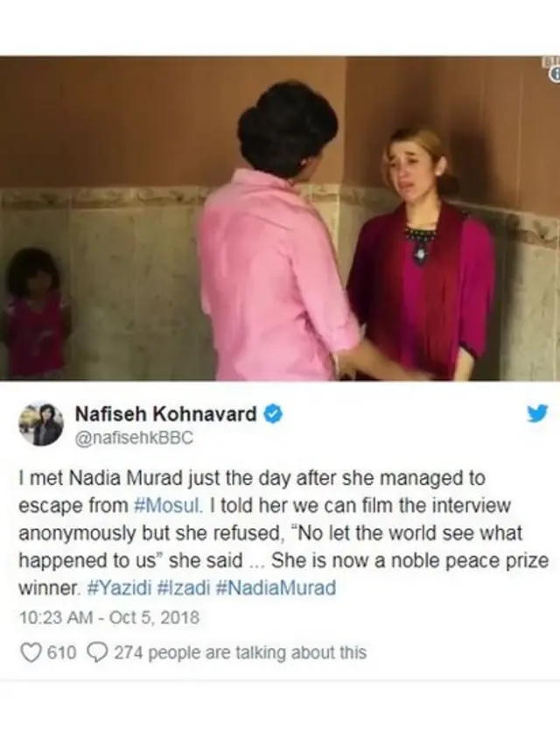Open the #Izadi hashtag link

point(183,588)
